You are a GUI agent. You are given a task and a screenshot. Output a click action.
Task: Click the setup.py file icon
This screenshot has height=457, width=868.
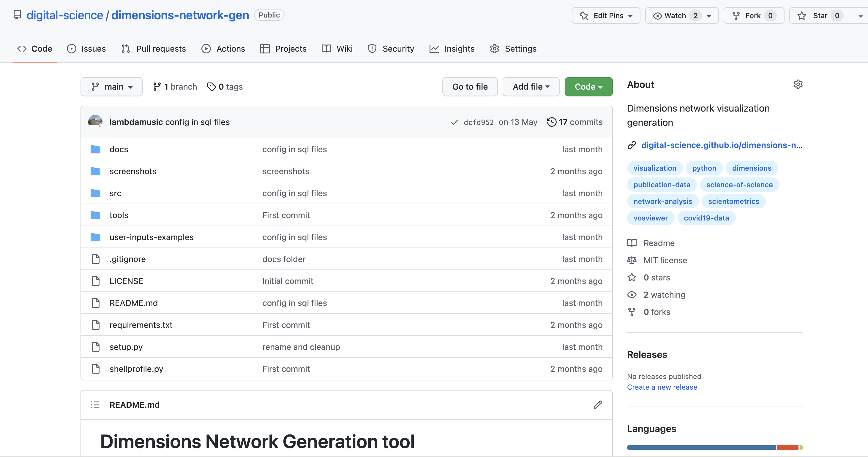click(x=96, y=347)
